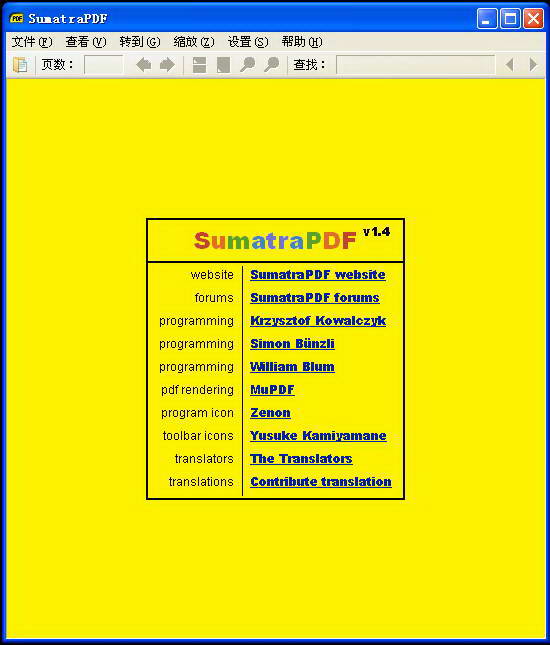Screen dimensions: 550x645
Task: Click the 'forums' label
Action: tap(214, 298)
